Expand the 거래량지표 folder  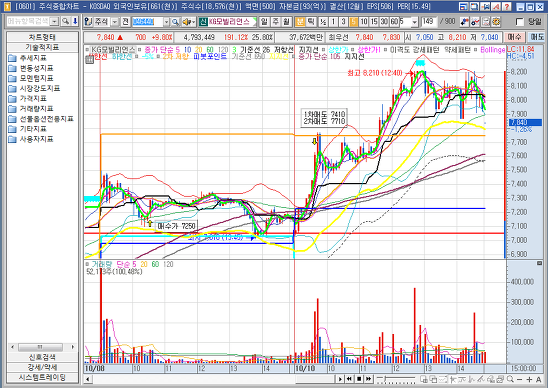(31, 109)
